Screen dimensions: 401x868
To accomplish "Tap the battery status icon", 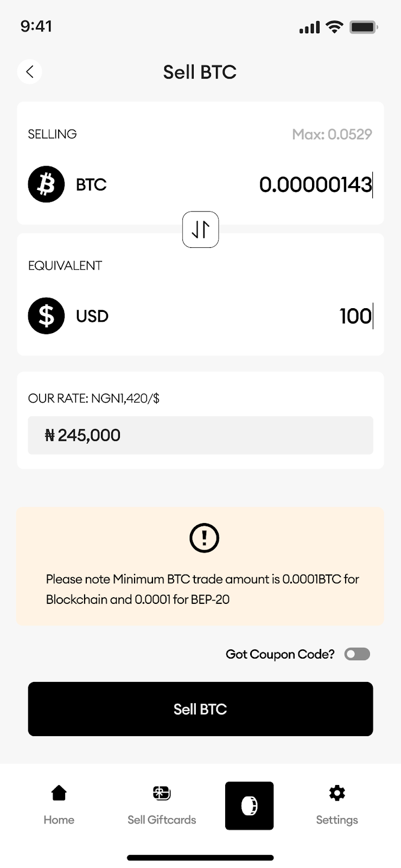I will pos(364,27).
